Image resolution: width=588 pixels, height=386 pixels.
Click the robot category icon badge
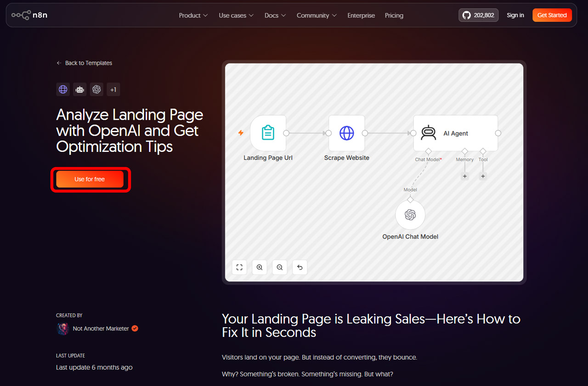(80, 90)
